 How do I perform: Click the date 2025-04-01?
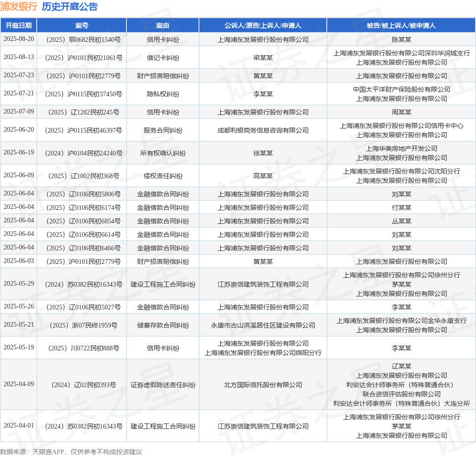(x=19, y=426)
